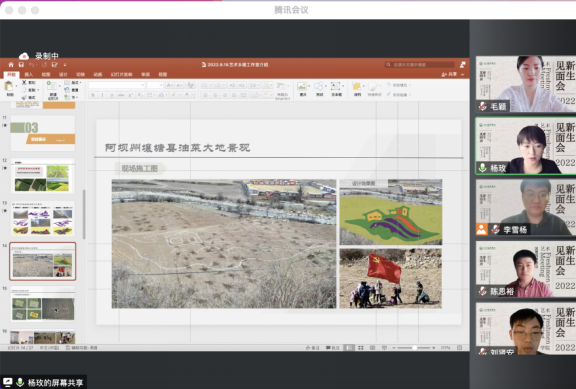
Task: Select slide 12 thumbnail
Action: pyautogui.click(x=43, y=176)
